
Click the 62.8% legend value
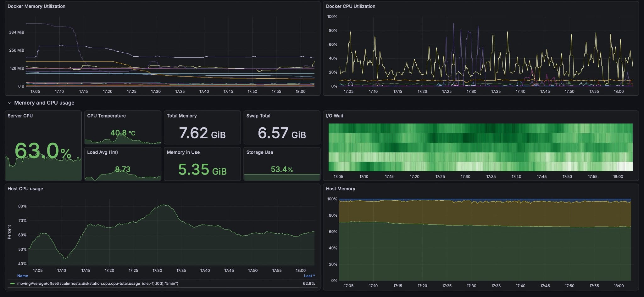pyautogui.click(x=308, y=283)
